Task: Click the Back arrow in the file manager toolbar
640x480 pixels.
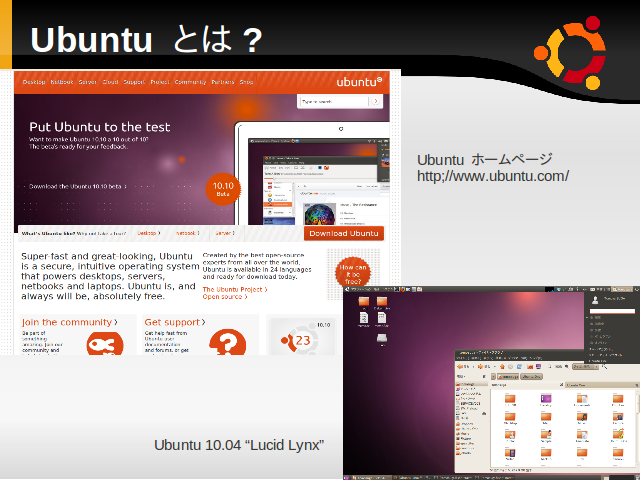Action: 462,367
